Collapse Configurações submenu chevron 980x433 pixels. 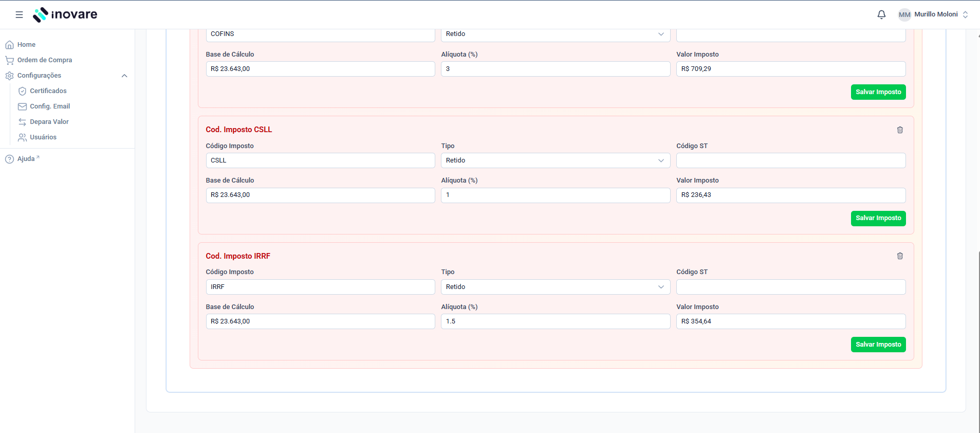[124, 76]
